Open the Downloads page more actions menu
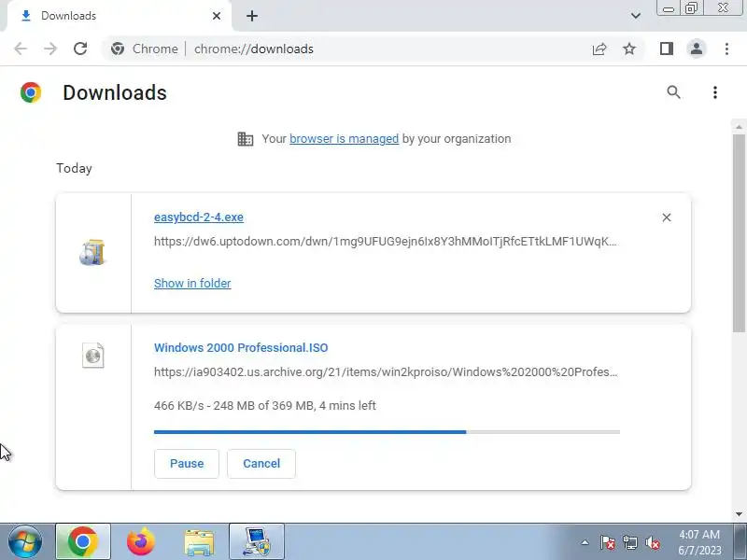 point(715,91)
